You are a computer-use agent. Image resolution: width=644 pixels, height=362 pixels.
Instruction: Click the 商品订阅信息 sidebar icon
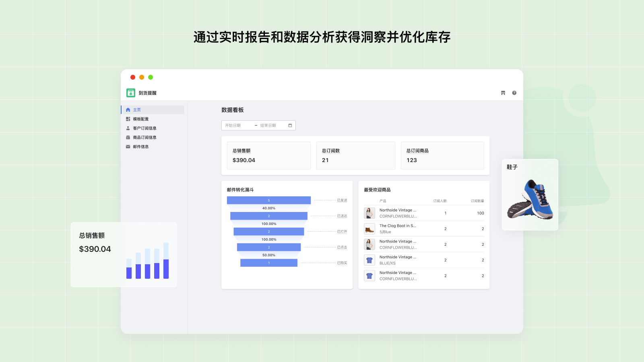(128, 138)
